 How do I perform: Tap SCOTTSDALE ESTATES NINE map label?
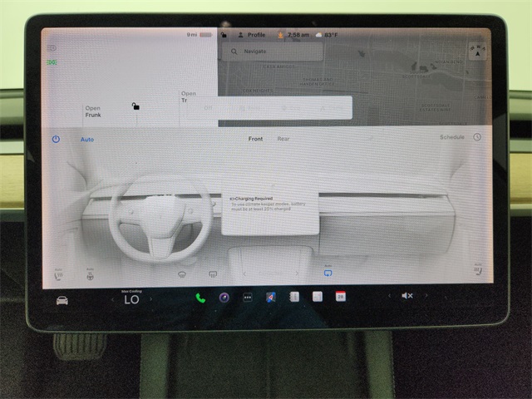436,108
